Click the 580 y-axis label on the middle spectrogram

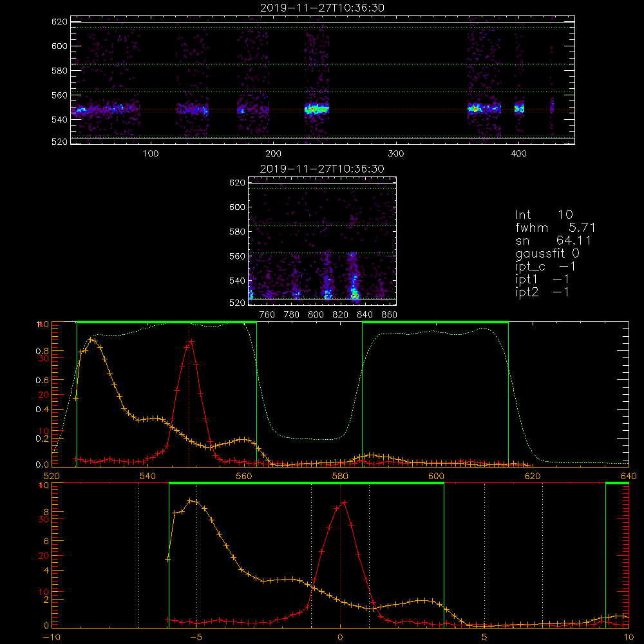coord(238,232)
